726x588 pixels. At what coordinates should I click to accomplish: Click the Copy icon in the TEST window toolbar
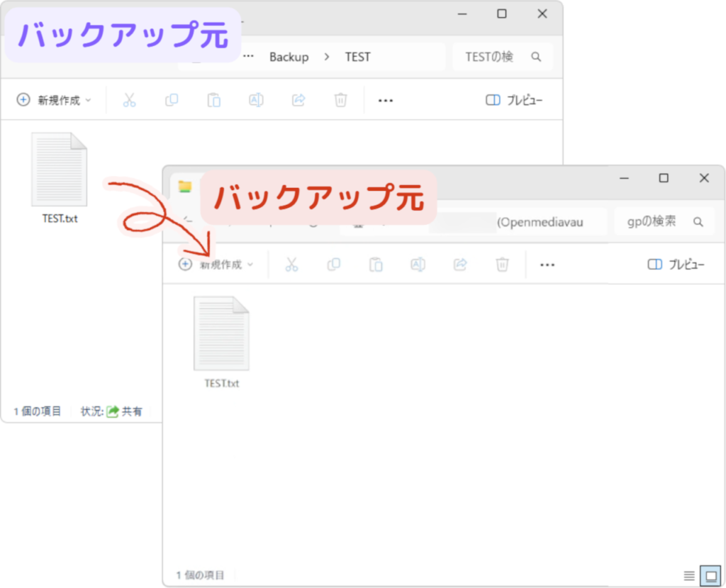172,100
